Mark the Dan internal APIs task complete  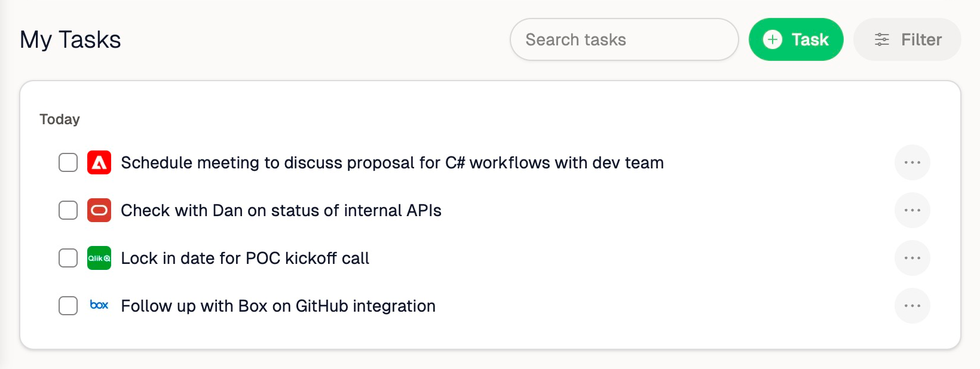[x=68, y=210]
